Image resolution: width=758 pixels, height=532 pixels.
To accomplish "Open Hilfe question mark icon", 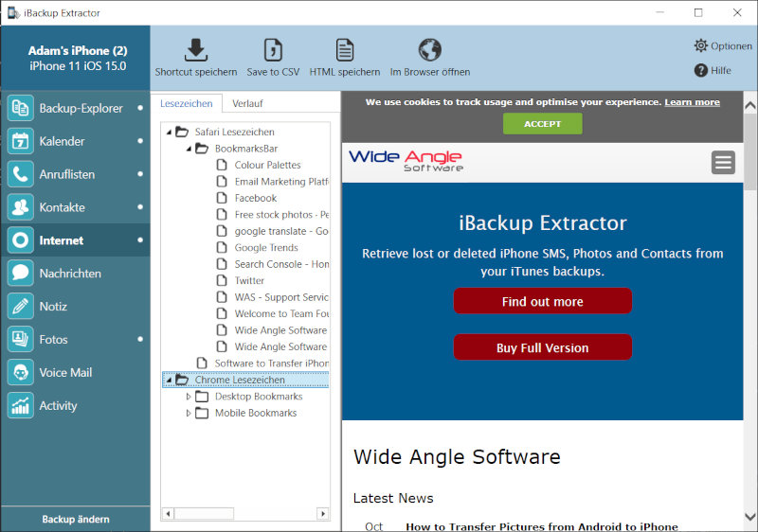I will (700, 70).
